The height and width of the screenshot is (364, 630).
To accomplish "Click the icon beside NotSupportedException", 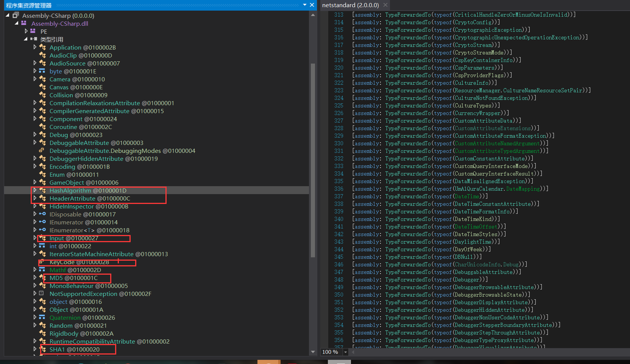I will 42,294.
